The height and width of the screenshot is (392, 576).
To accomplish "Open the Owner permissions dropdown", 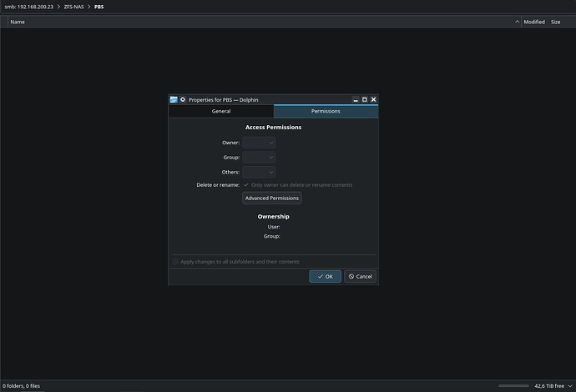I will click(x=259, y=143).
